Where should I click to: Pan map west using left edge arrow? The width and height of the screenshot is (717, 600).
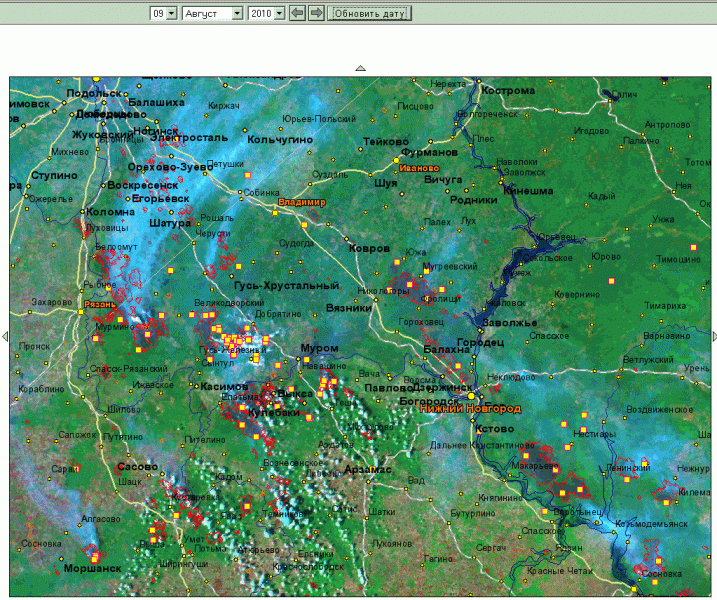point(4,337)
